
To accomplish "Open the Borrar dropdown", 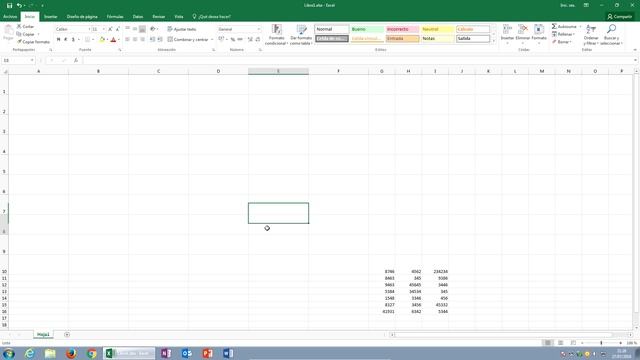I will pos(562,42).
